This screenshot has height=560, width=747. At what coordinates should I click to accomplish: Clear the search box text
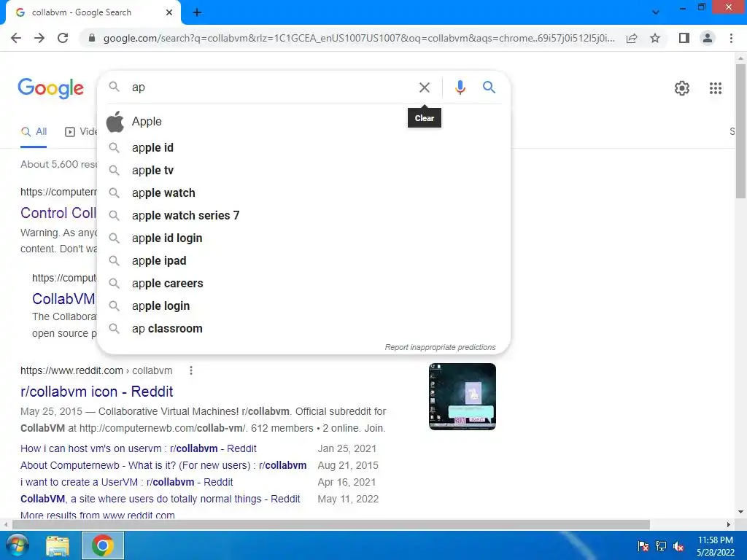click(424, 87)
